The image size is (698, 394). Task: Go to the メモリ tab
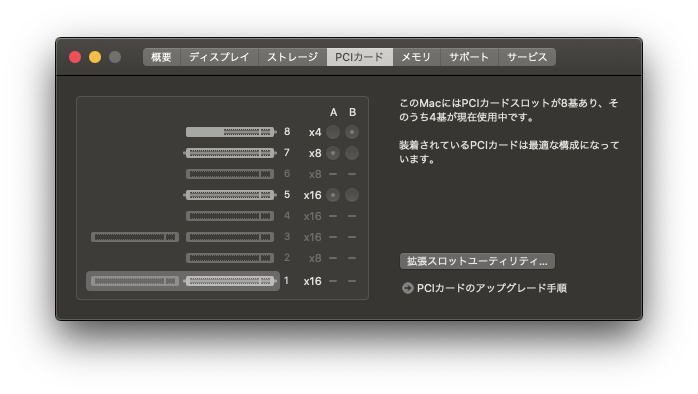pyautogui.click(x=416, y=57)
